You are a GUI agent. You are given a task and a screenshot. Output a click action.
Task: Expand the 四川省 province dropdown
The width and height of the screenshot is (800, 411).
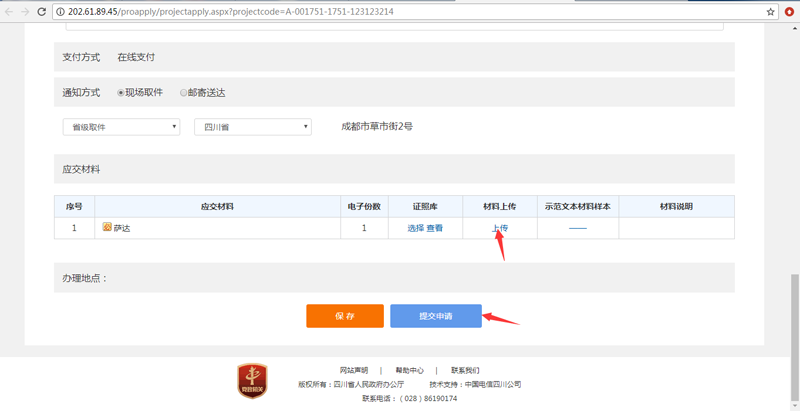[252, 127]
